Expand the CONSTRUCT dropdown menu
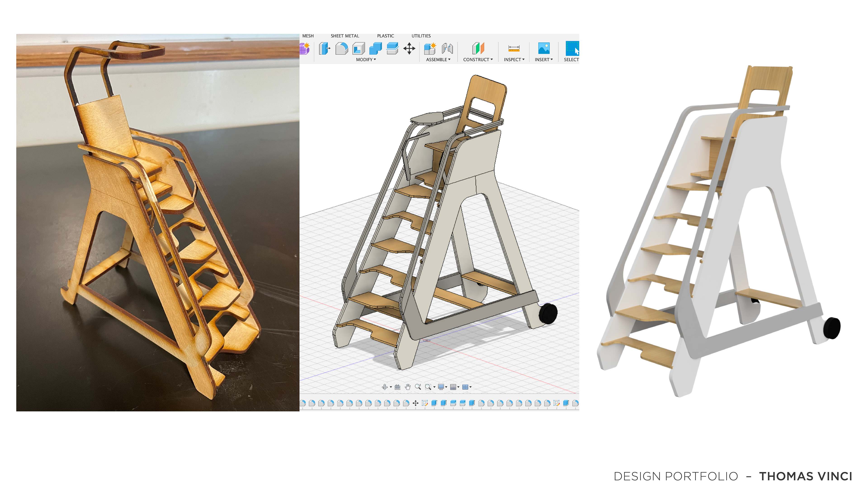Image resolution: width=868 pixels, height=488 pixels. pyautogui.click(x=478, y=60)
